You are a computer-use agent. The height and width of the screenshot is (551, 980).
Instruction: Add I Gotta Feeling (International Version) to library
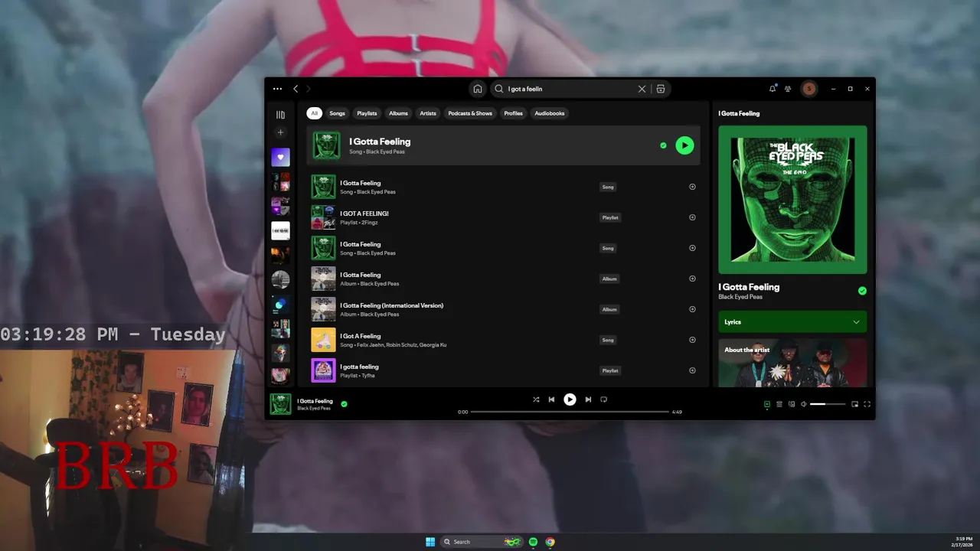click(x=692, y=309)
